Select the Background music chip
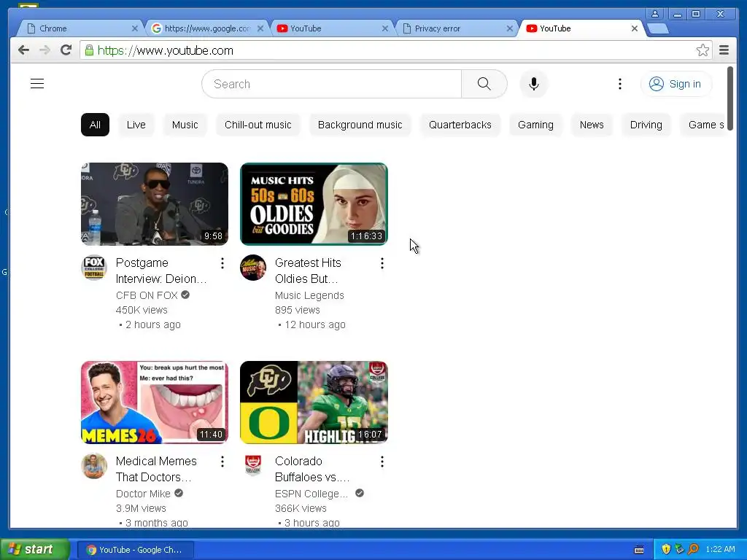The height and width of the screenshot is (560, 747). coord(360,125)
